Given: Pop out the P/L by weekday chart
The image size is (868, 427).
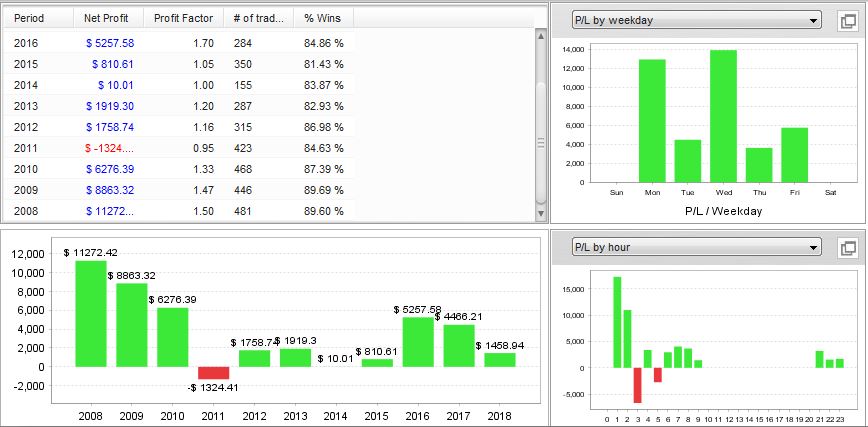Looking at the screenshot, I should pyautogui.click(x=848, y=22).
